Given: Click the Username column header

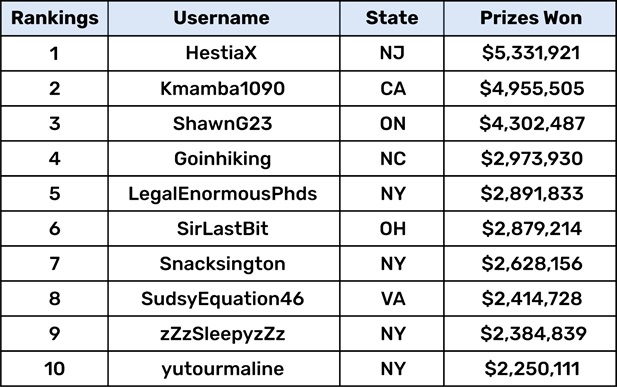Looking at the screenshot, I should point(222,18).
